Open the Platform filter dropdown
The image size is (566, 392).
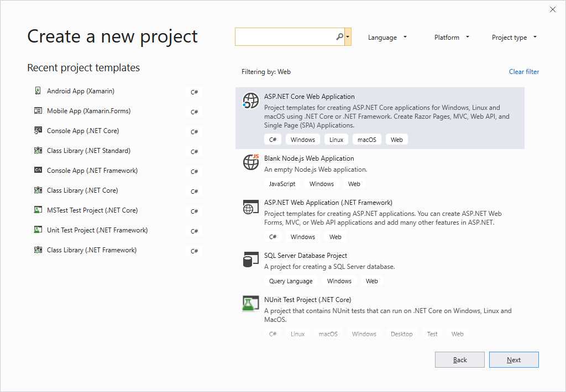[x=451, y=37]
